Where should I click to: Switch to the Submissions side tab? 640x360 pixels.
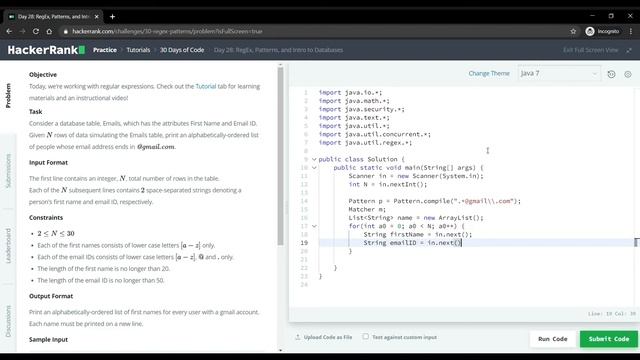[x=8, y=171]
